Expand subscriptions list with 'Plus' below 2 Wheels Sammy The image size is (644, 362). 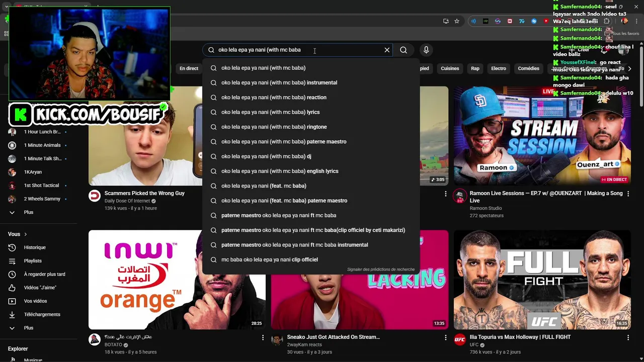[38, 212]
